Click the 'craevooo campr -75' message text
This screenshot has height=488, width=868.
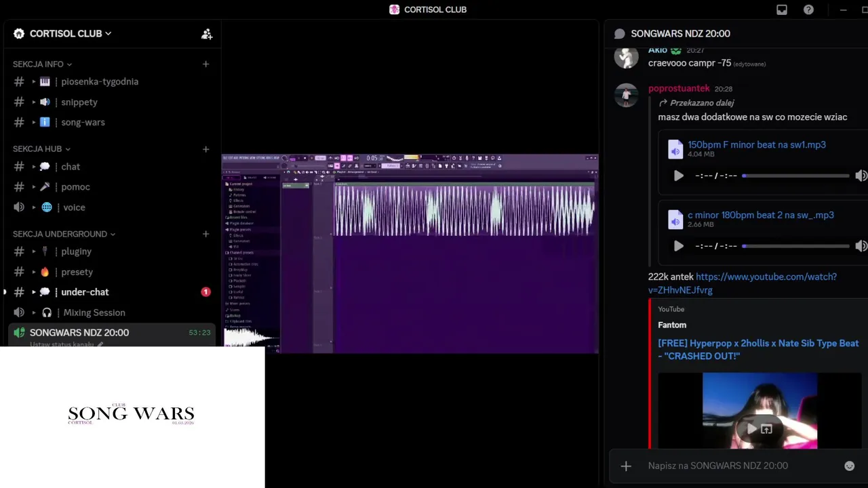[x=690, y=63]
